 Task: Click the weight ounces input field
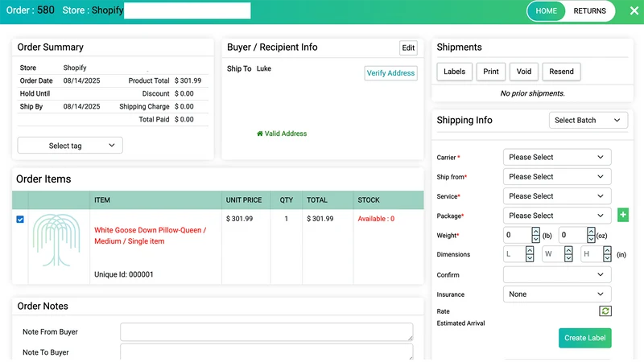pos(573,235)
